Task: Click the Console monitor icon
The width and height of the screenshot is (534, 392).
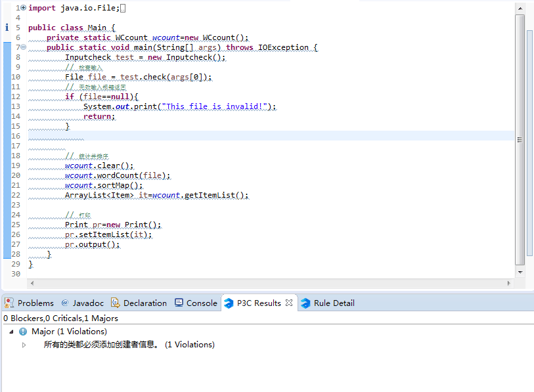Action: coord(179,303)
